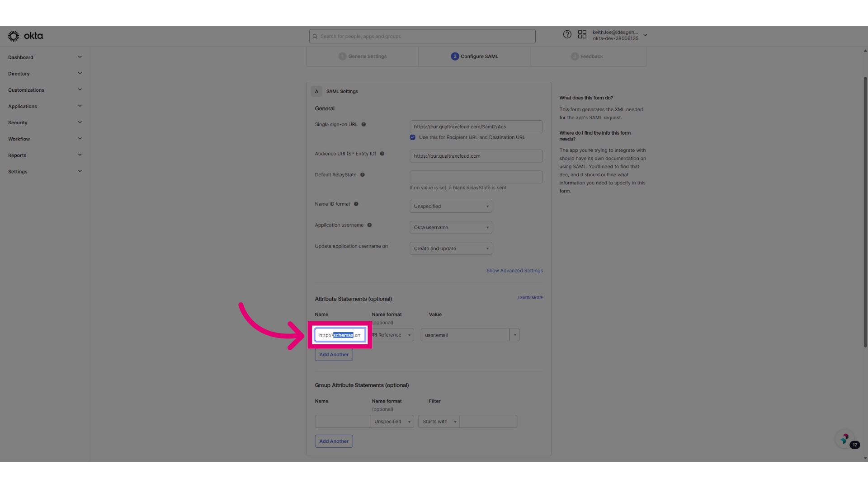This screenshot has height=488, width=868.
Task: Click Name ID format help icon
Action: [x=356, y=204]
